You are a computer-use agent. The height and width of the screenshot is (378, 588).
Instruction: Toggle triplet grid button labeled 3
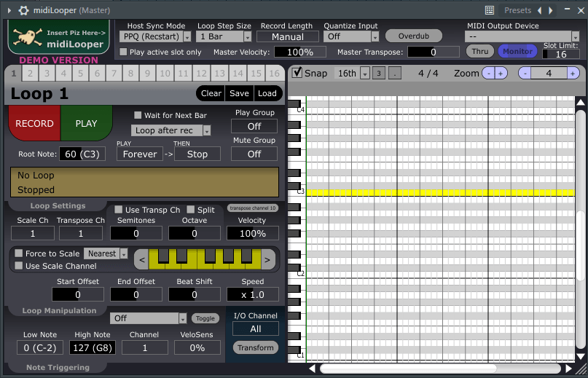click(x=379, y=73)
